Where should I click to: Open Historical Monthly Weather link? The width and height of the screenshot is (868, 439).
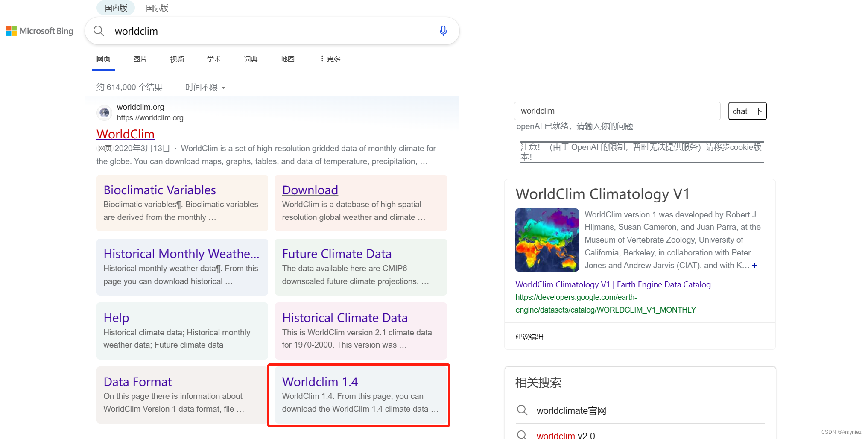coord(181,254)
